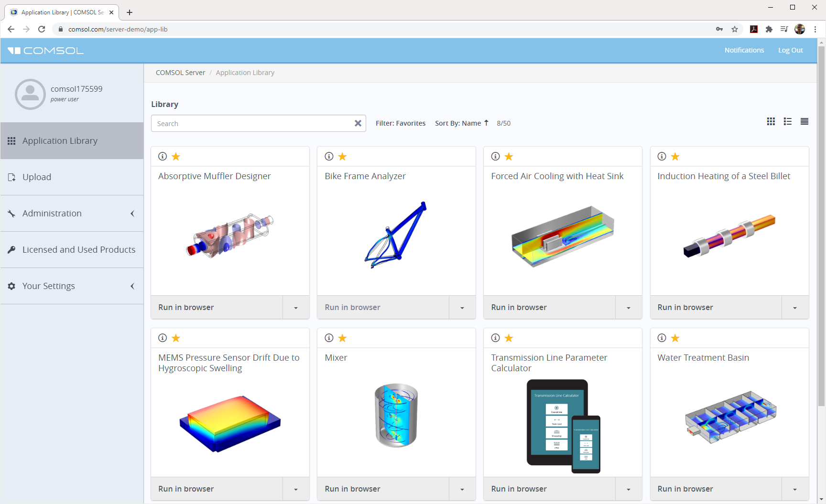Image resolution: width=826 pixels, height=504 pixels.
Task: Toggle the Filter: Favorites option
Action: [x=401, y=123]
